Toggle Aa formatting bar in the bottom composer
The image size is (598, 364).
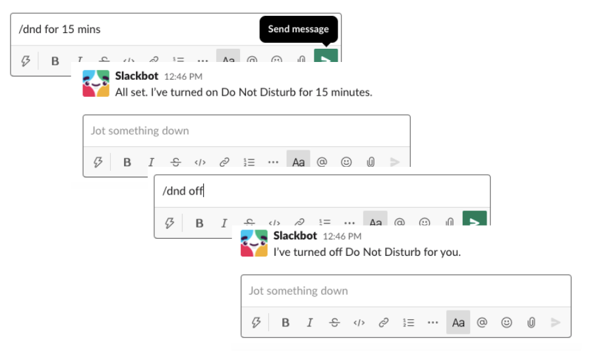click(458, 322)
